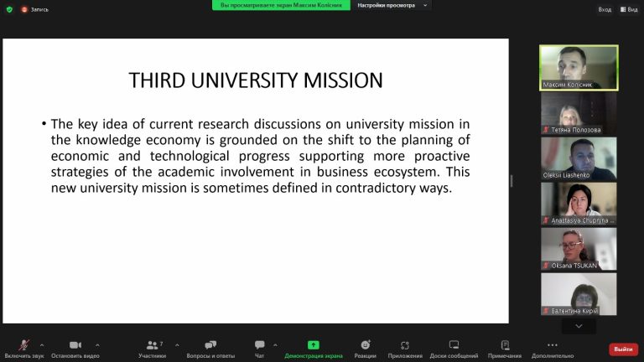Click the green encryption shield icon
The image size is (644, 362).
tap(9, 9)
